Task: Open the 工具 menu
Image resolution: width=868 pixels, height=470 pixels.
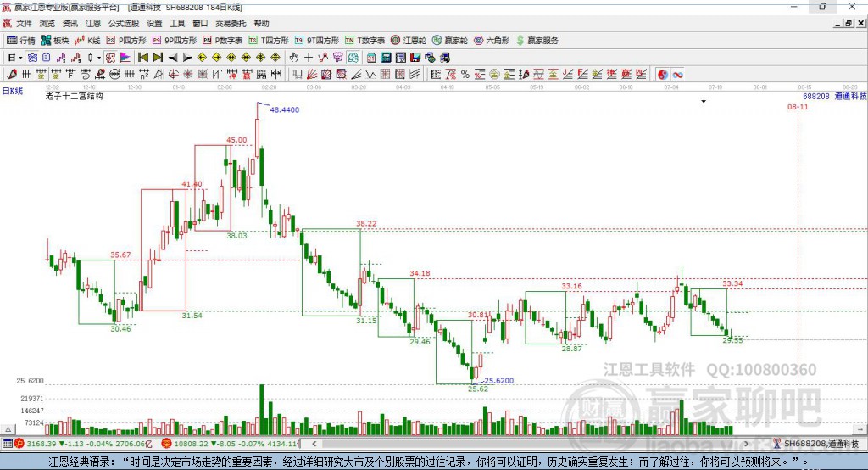Action: point(177,23)
